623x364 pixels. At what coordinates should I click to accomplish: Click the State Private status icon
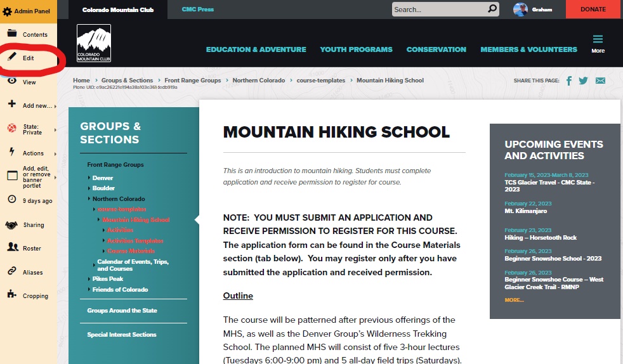click(x=12, y=128)
